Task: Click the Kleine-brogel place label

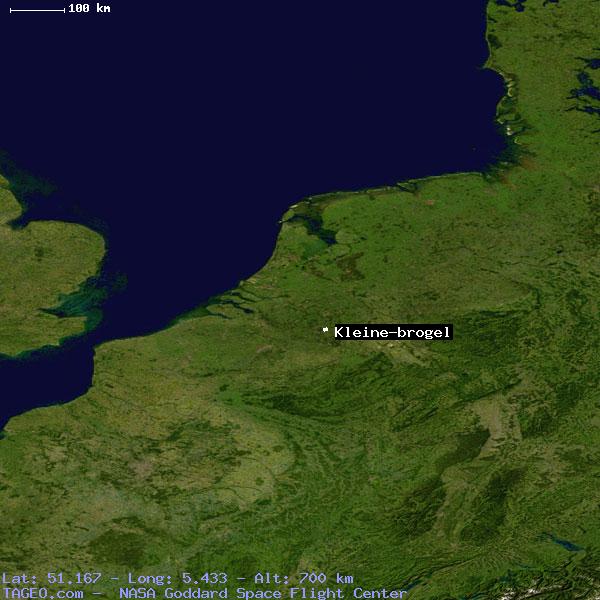Action: 392,332
